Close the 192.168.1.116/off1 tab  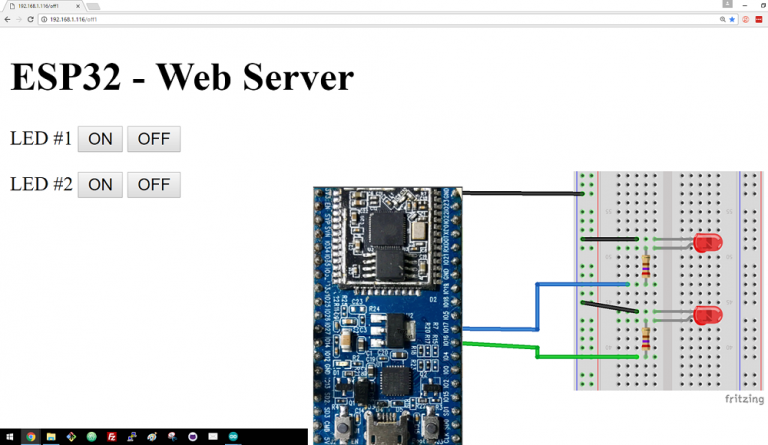78,6
